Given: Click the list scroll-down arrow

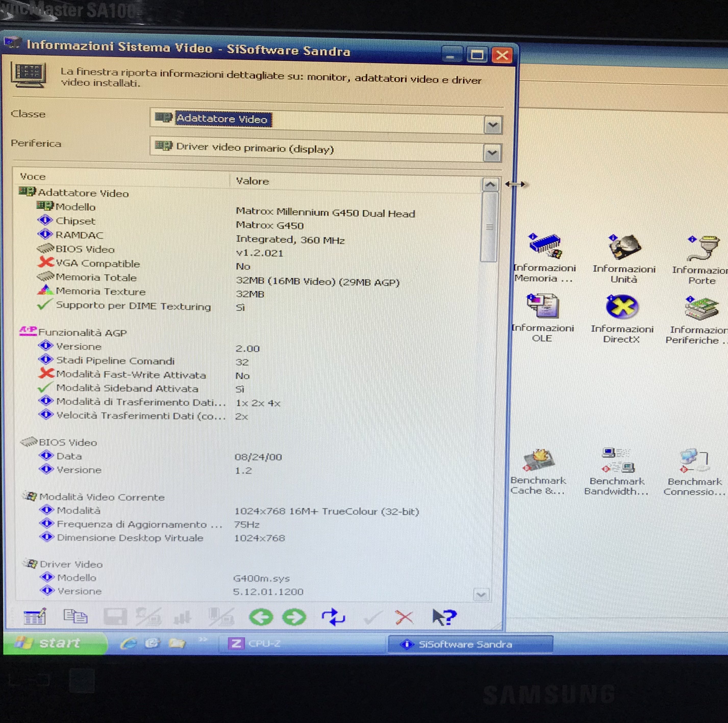Looking at the screenshot, I should point(481,595).
